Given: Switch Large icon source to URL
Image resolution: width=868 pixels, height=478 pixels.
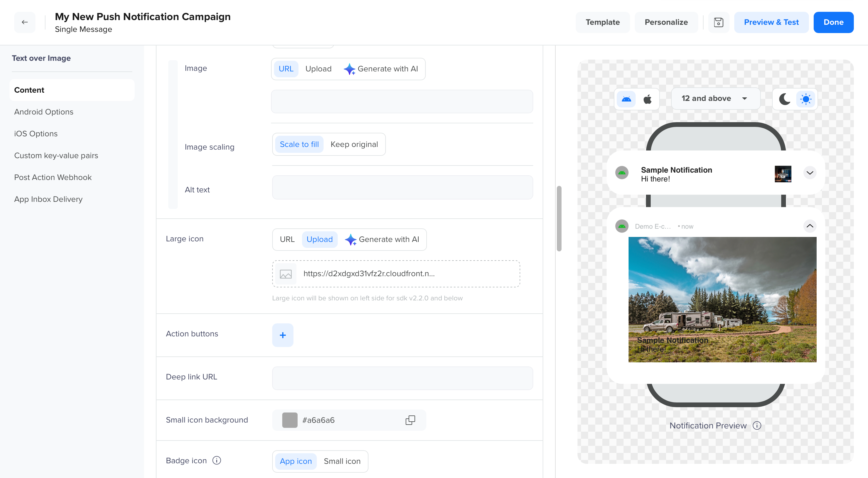Looking at the screenshot, I should coord(287,239).
